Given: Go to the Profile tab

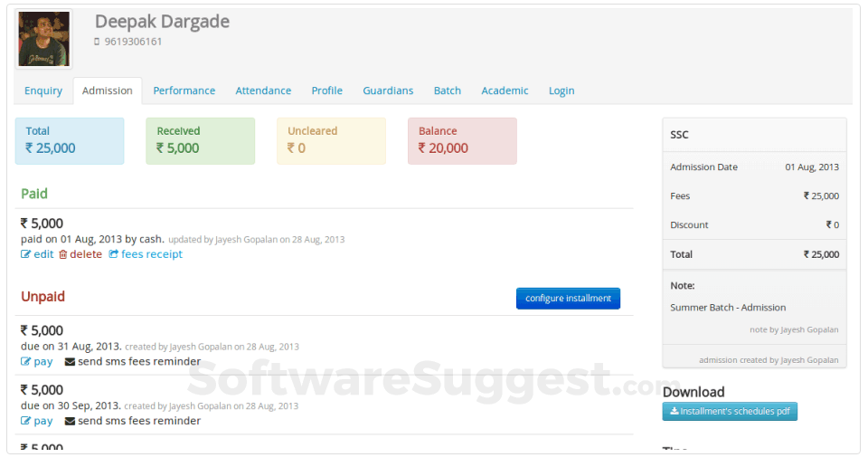Looking at the screenshot, I should click(x=327, y=91).
